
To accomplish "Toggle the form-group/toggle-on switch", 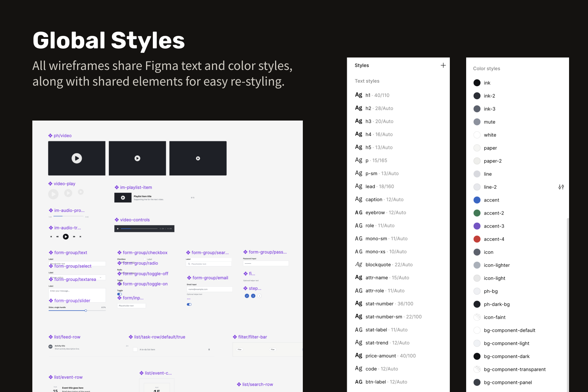I will [120, 294].
